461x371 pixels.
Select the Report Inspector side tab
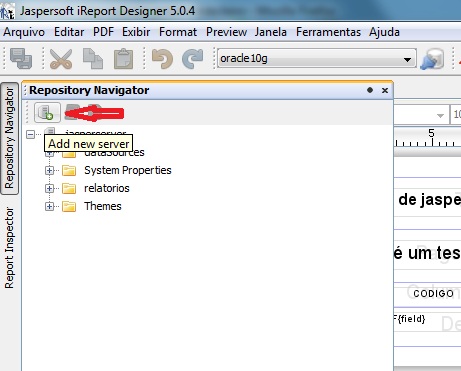[x=10, y=248]
